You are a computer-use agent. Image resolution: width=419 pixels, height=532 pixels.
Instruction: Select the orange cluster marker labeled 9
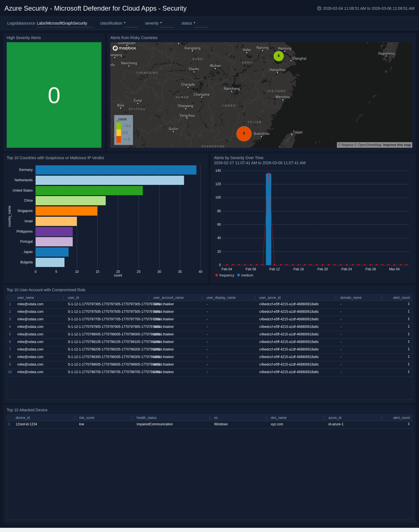[244, 133]
